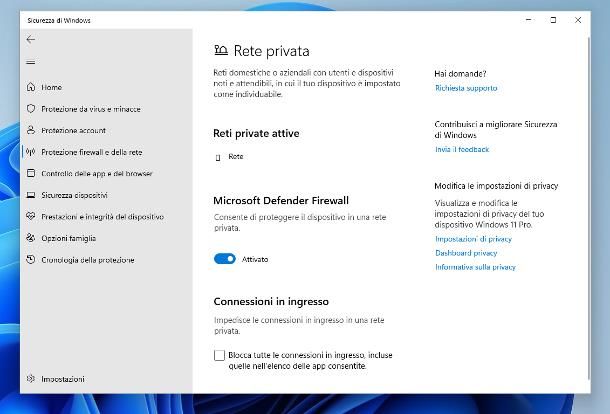Click the Attivato toggle label
The image size is (610, 414).
(255, 259)
